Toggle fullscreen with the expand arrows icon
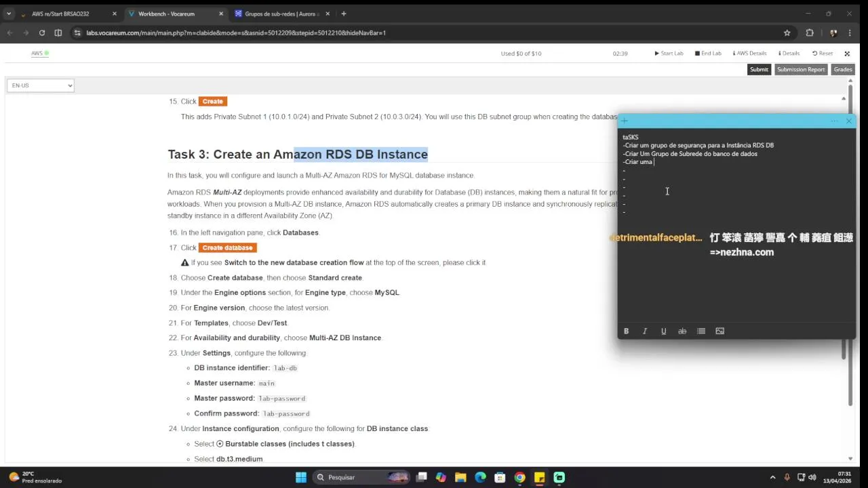This screenshot has width=868, height=488. (847, 53)
